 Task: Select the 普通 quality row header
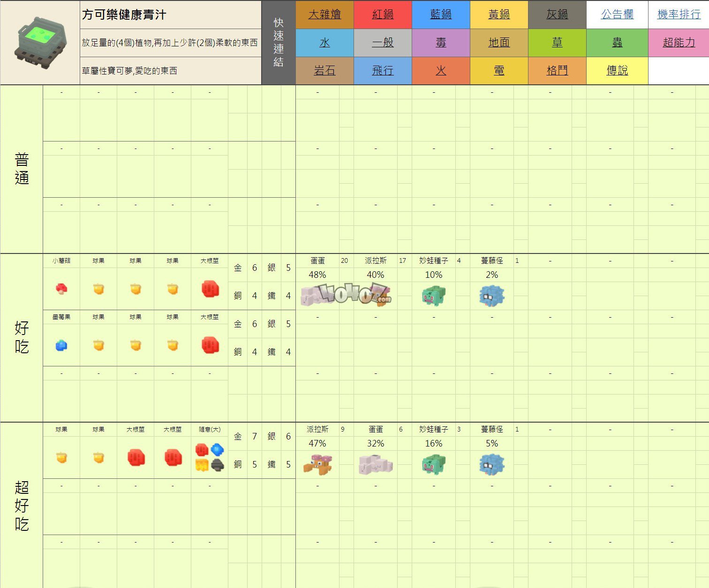[x=22, y=169]
